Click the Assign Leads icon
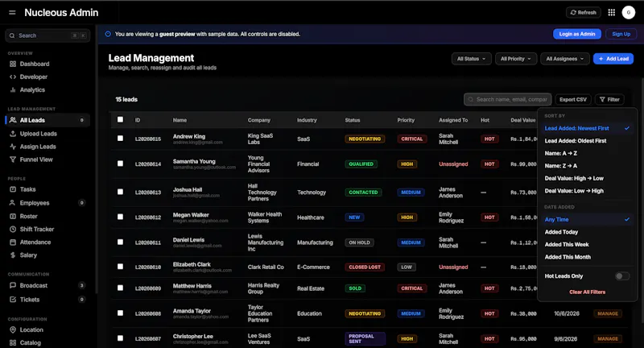The height and width of the screenshot is (348, 644). point(13,147)
